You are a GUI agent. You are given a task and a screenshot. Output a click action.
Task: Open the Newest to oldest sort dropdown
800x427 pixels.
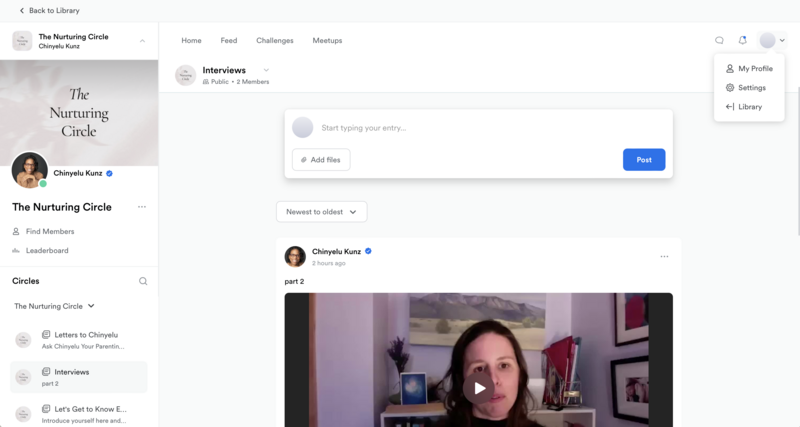click(x=321, y=212)
